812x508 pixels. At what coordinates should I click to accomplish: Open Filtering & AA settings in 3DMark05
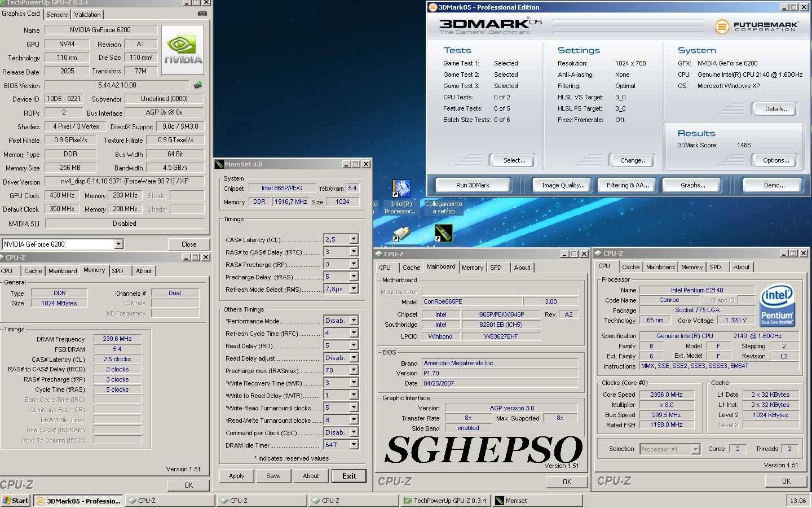click(x=628, y=185)
